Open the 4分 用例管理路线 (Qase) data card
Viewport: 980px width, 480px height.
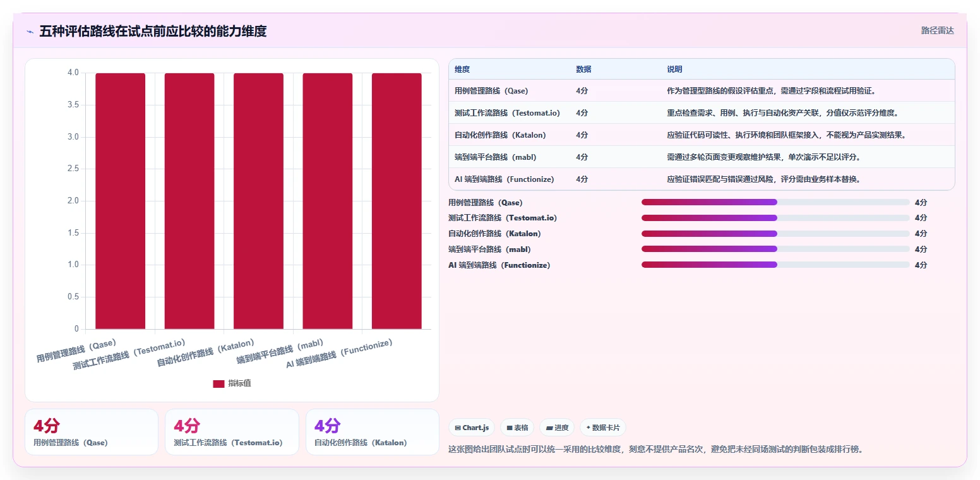[x=92, y=432]
